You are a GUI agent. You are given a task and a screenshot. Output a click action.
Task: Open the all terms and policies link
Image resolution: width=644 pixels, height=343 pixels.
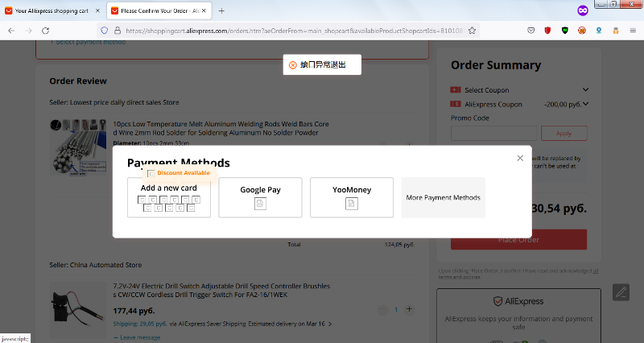[x=518, y=274]
